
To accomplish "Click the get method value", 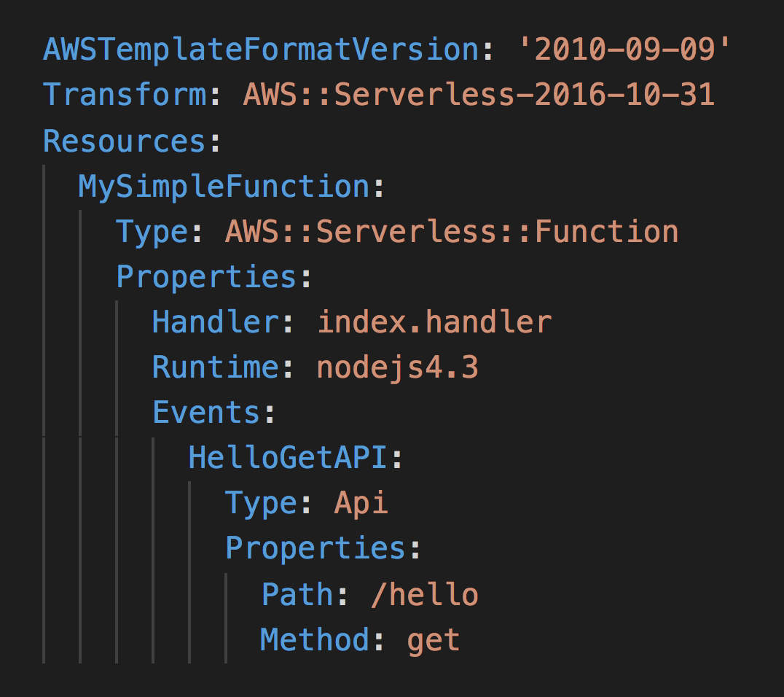I will coord(434,640).
